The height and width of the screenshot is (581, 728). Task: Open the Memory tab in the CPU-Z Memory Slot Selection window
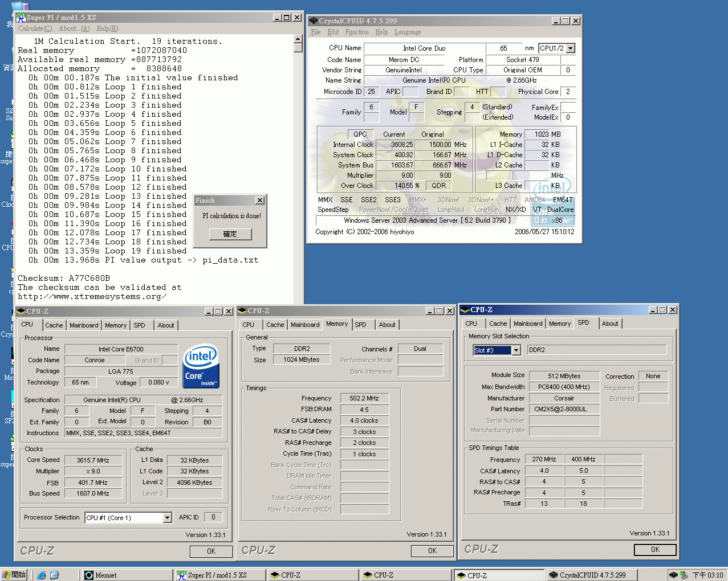point(560,324)
